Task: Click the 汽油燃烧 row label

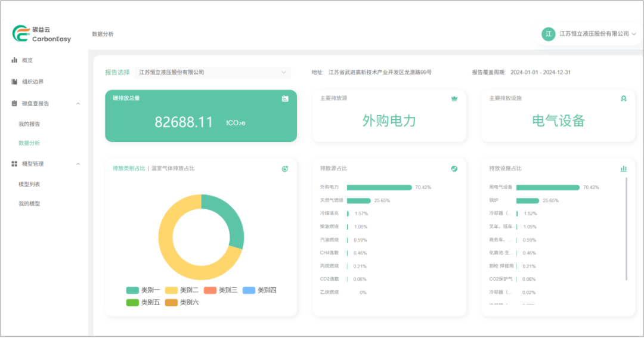Action: pyautogui.click(x=329, y=240)
